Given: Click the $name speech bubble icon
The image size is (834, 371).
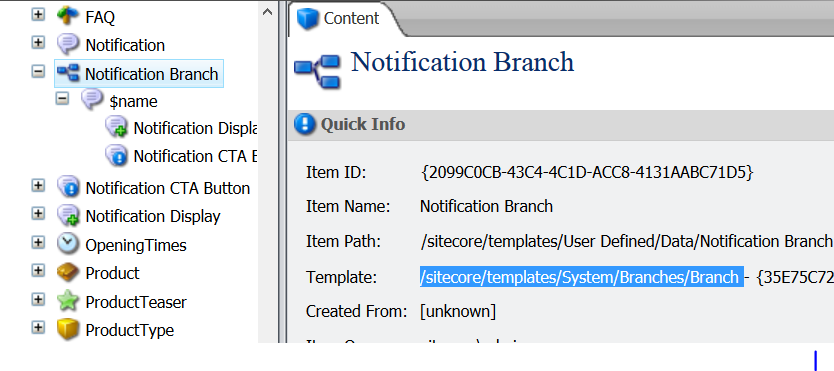Looking at the screenshot, I should [92, 100].
